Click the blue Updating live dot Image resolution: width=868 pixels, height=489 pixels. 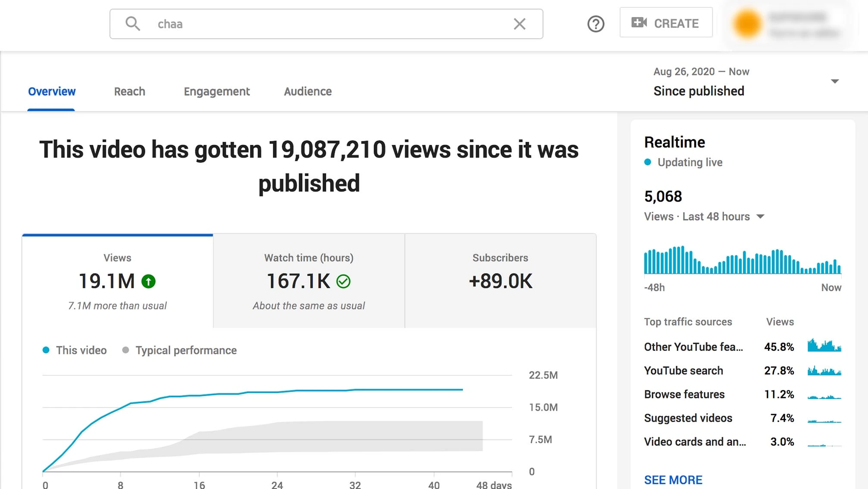tap(647, 162)
